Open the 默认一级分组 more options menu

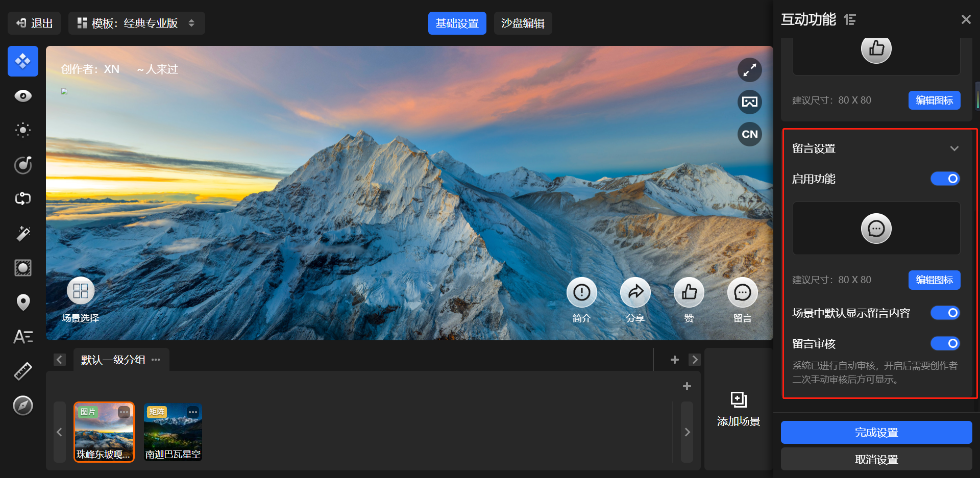pyautogui.click(x=156, y=360)
